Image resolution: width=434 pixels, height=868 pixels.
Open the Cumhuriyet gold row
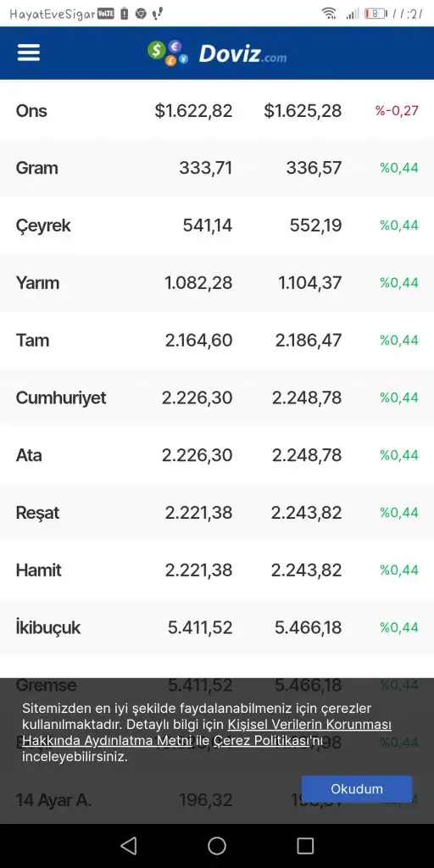217,398
